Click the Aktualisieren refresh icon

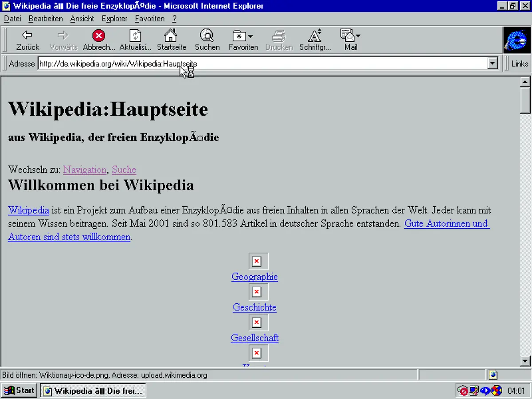coord(135,35)
